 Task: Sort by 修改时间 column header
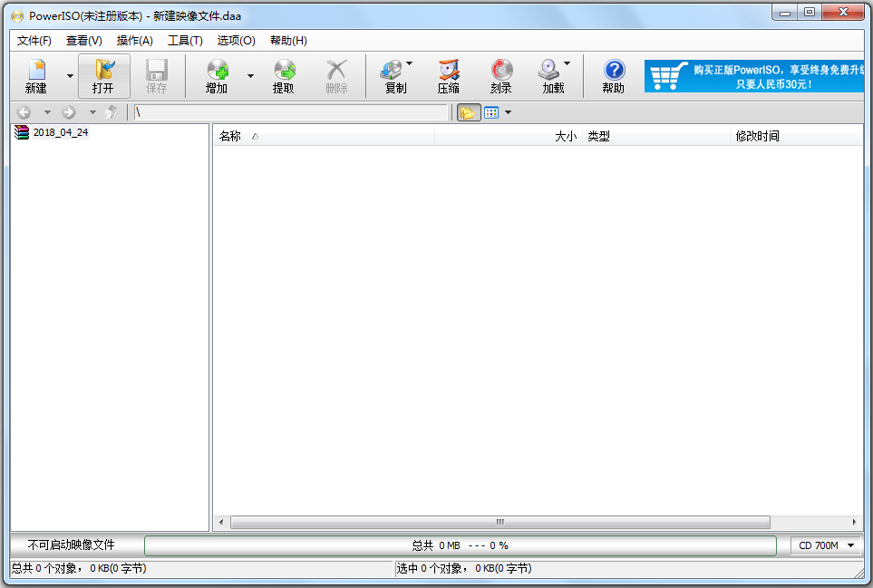(796, 136)
